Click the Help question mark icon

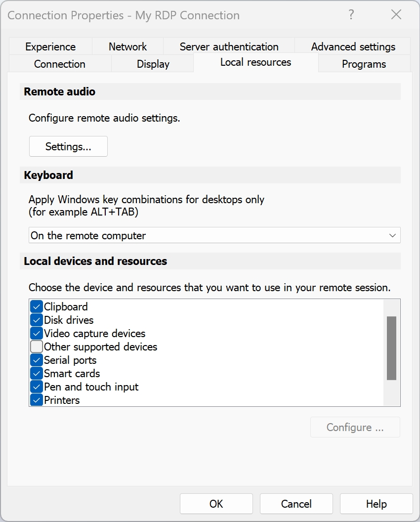click(x=351, y=15)
